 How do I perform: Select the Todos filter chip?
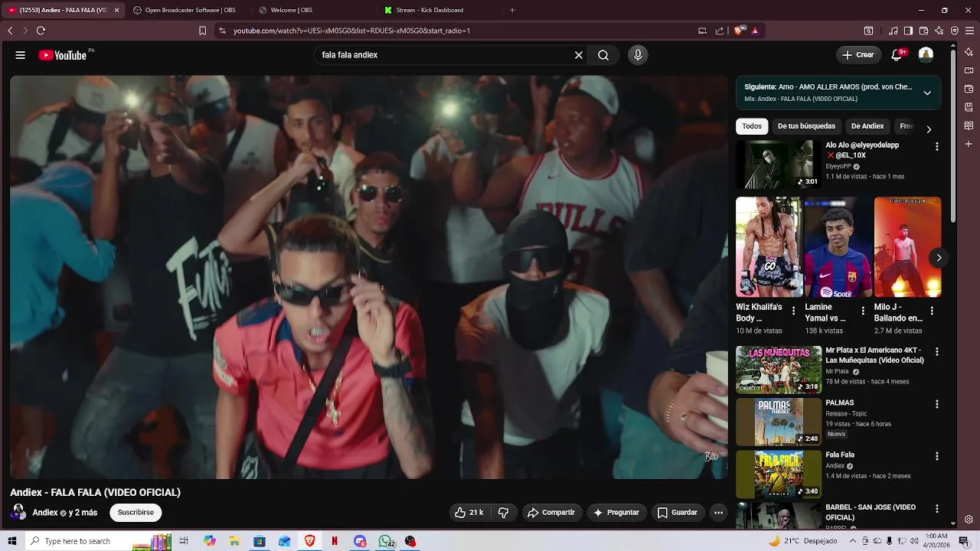pos(752,126)
